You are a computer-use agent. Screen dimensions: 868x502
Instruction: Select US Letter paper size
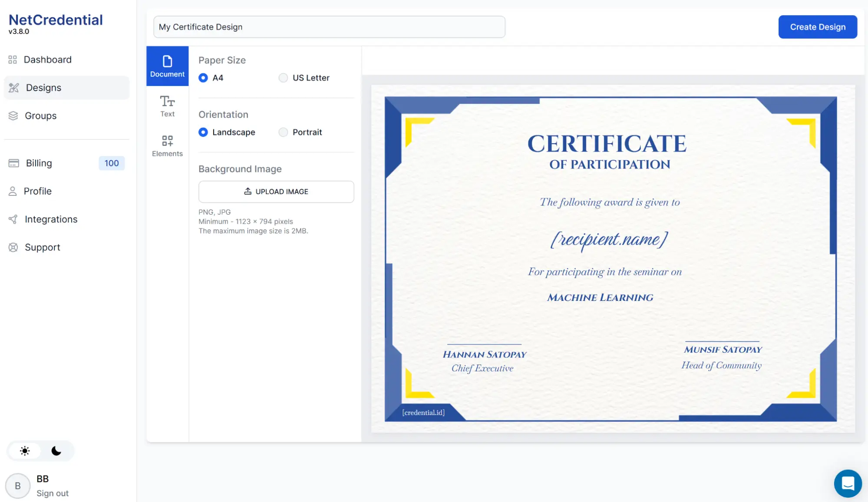[283, 78]
